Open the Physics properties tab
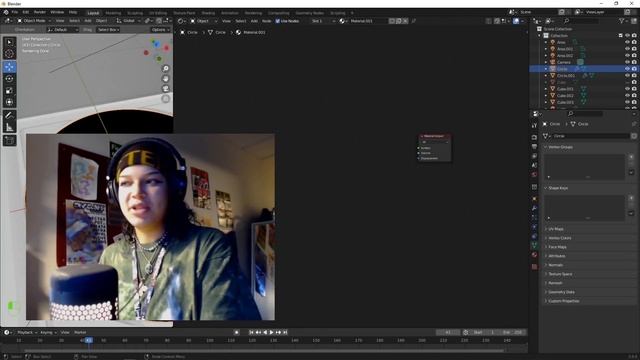The image size is (640, 360). (534, 227)
